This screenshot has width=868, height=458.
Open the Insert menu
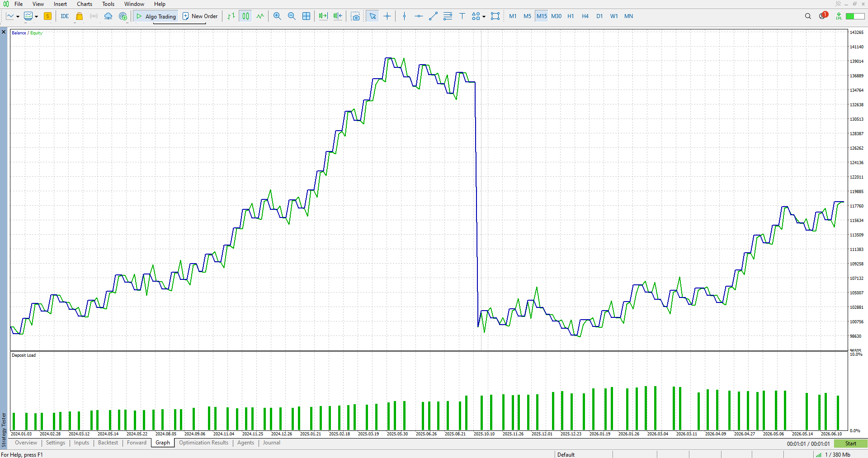60,4
